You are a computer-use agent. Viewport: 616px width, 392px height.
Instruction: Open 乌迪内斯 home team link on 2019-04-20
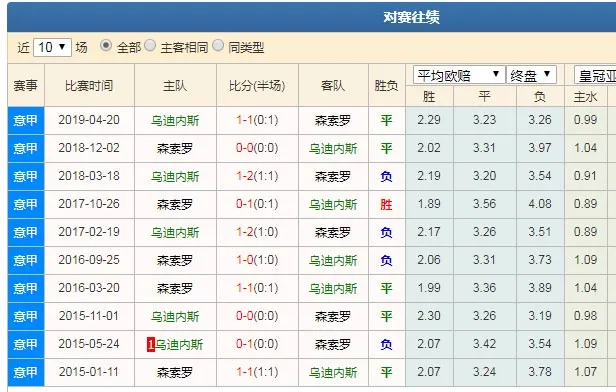175,120
